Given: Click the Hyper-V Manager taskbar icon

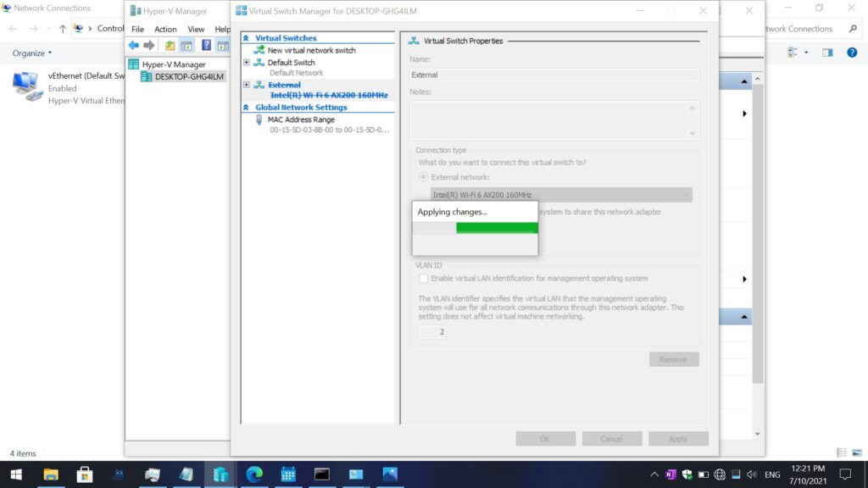Looking at the screenshot, I should (x=220, y=474).
